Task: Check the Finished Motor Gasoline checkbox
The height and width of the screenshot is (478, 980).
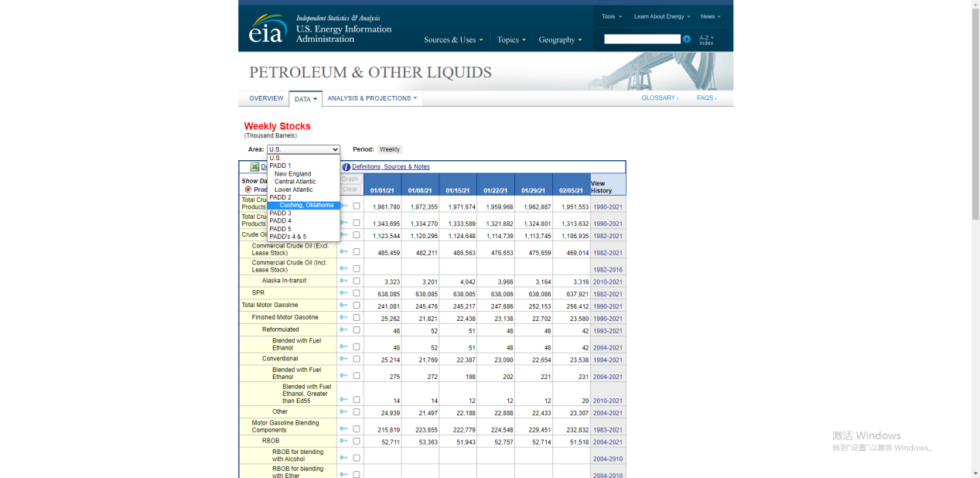Action: [x=357, y=318]
